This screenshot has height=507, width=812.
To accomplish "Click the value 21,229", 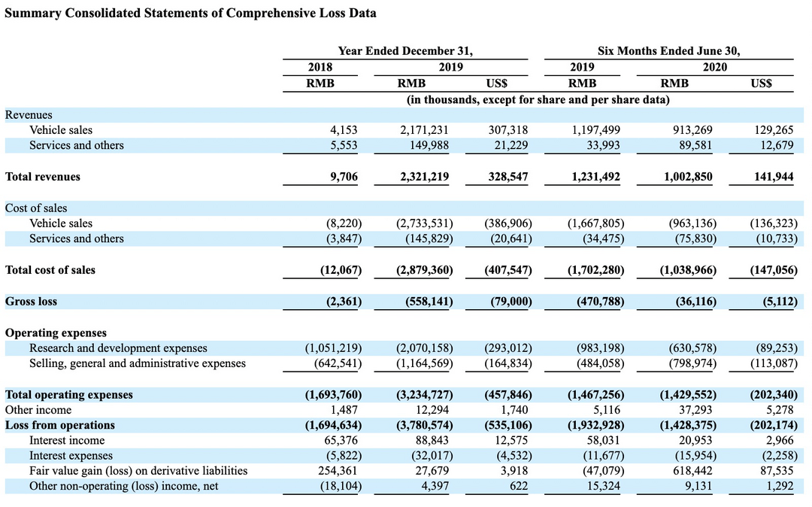I will 511,145.
